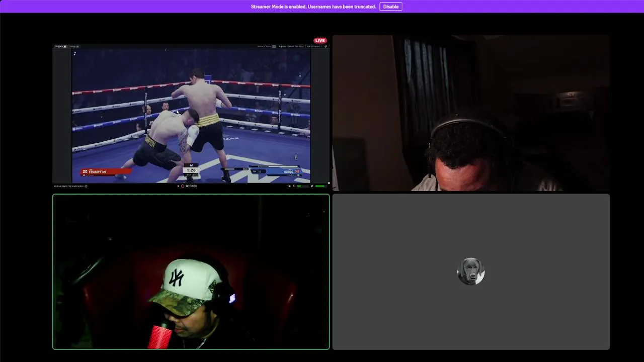Click the red LIVE badge on the stream
This screenshot has height=362, width=644.
pos(320,41)
